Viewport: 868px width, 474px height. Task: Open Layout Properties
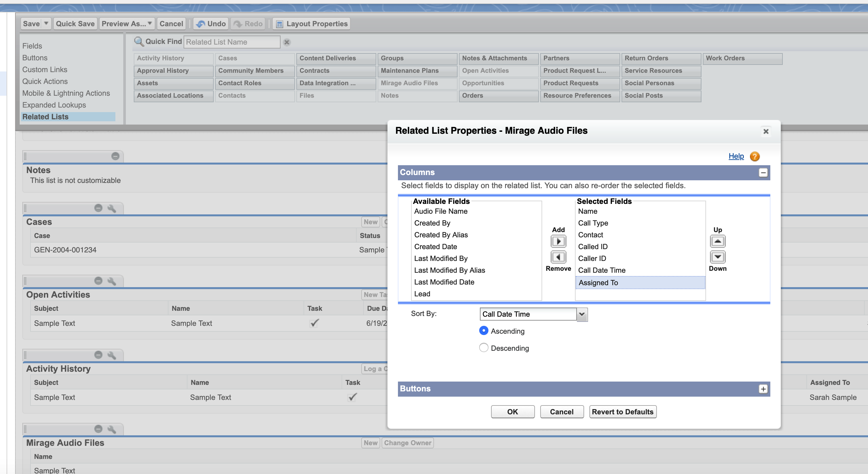[311, 24]
